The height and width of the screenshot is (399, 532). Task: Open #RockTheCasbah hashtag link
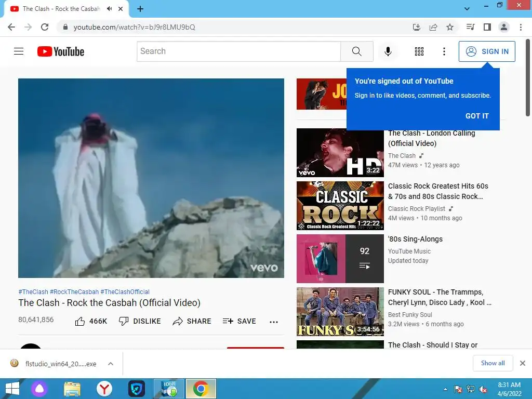74,292
